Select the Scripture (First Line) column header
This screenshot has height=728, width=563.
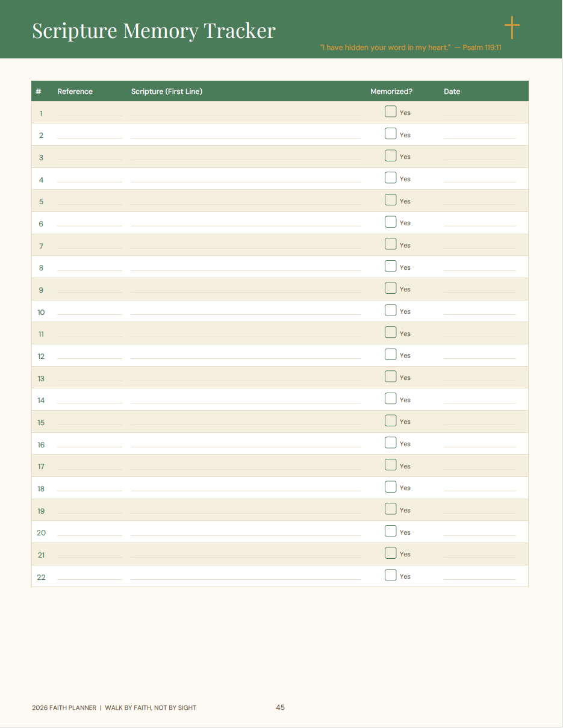pos(167,92)
